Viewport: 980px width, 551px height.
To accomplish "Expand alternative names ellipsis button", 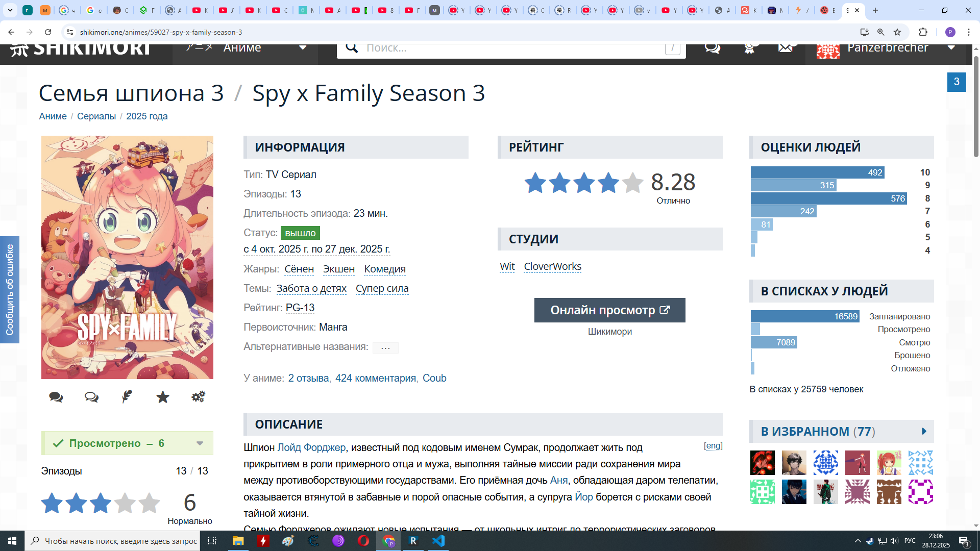I will pyautogui.click(x=385, y=348).
